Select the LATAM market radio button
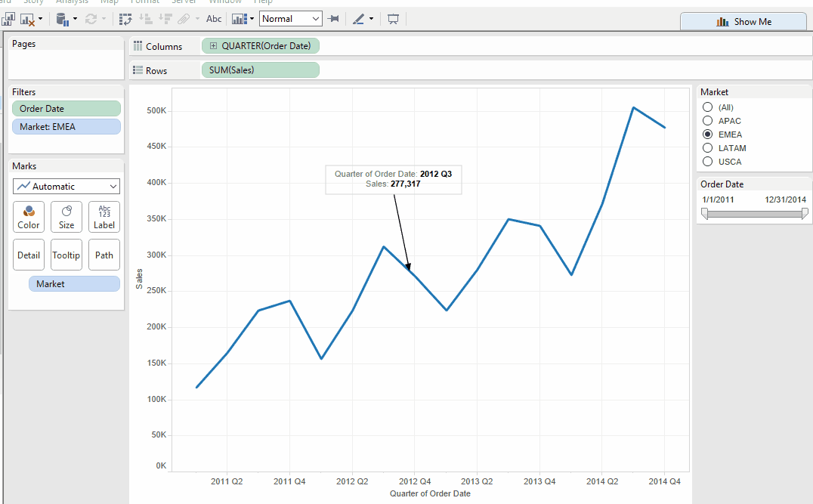This screenshot has width=813, height=504. 708,148
